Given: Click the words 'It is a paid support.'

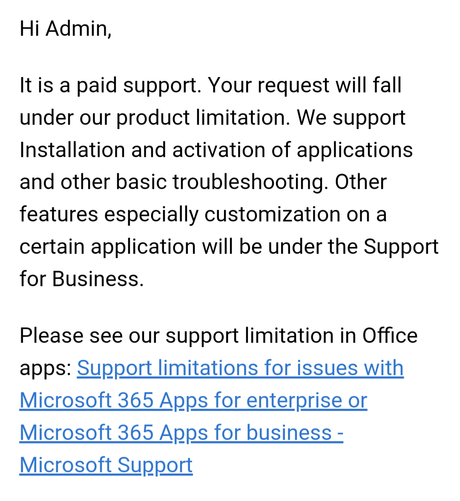Looking at the screenshot, I should (111, 86).
